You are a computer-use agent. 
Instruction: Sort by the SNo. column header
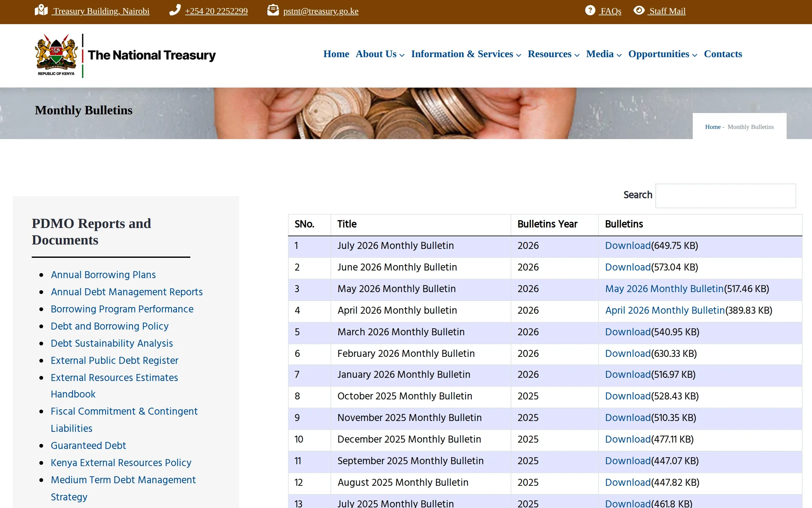[x=309, y=224]
